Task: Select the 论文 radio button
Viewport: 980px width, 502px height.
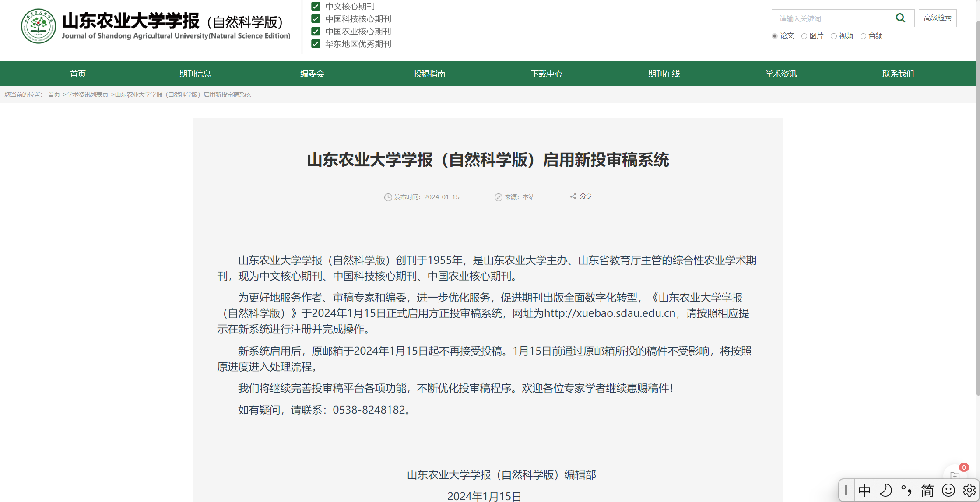Action: coord(775,36)
